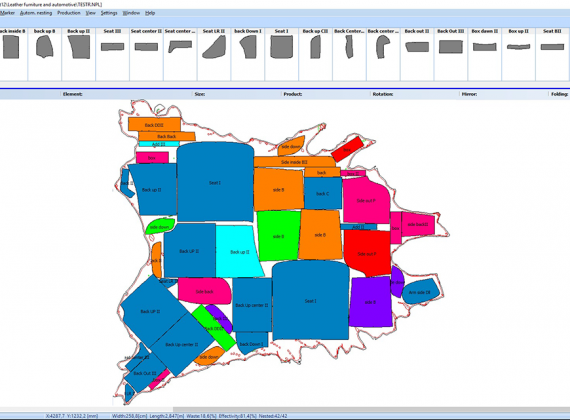The height and width of the screenshot is (420, 570).
Task: Open the Settings menu
Action: [109, 13]
